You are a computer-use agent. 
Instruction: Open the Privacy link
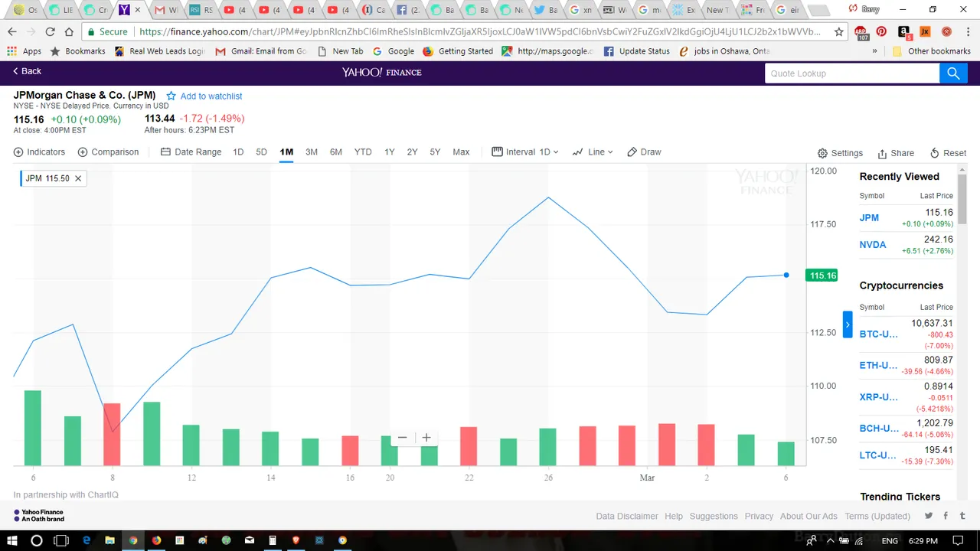[x=759, y=517]
